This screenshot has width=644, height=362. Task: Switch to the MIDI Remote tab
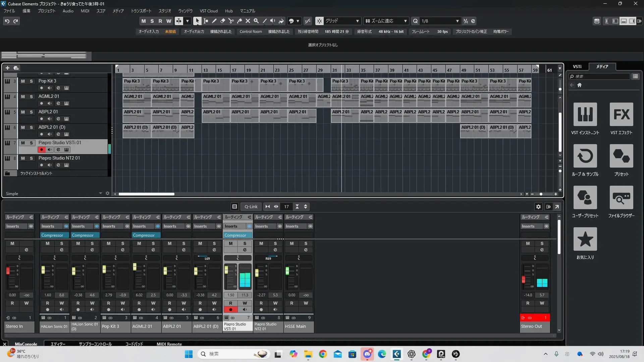tap(169, 344)
